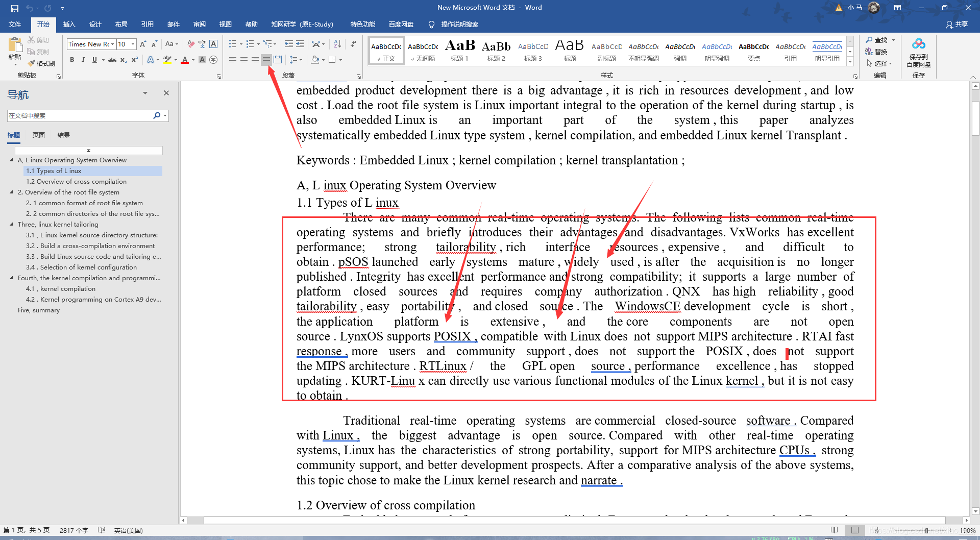Open the font name Times New Roman dropdown
Screen dimensions: 980x540
pos(113,44)
